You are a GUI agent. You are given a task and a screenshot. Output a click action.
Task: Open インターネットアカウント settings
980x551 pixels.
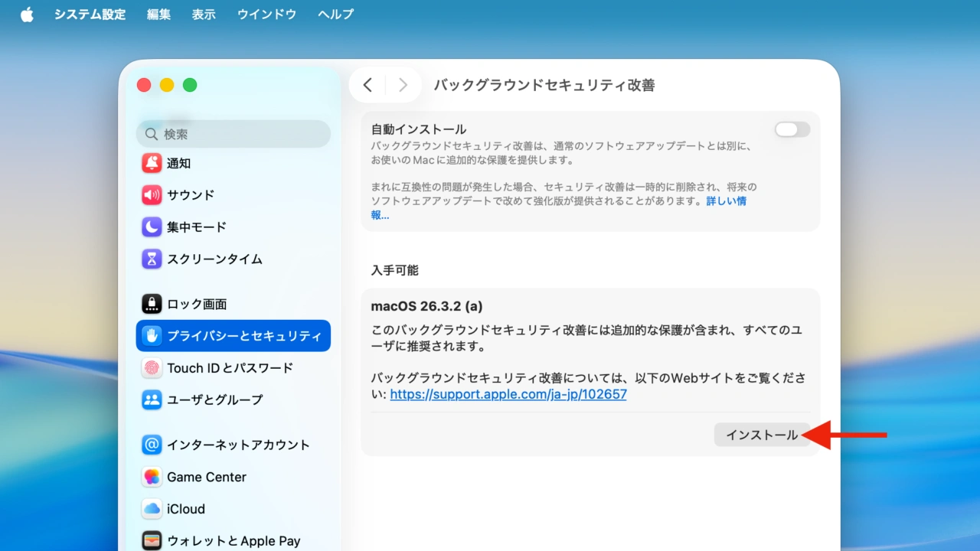click(x=152, y=445)
